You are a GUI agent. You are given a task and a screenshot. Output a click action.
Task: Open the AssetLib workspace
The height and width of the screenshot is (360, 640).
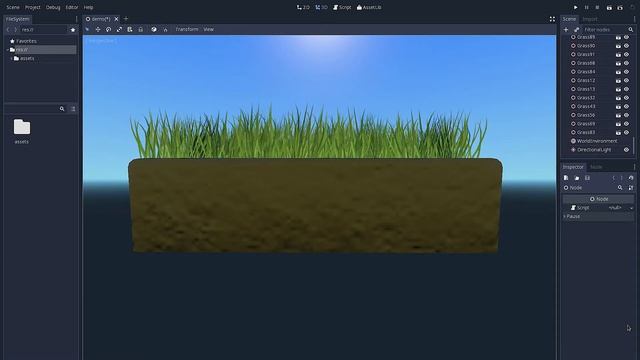pos(369,7)
